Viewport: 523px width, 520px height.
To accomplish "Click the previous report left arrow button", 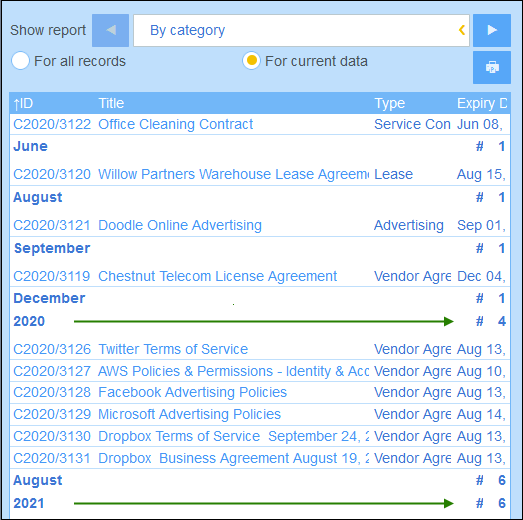I will tap(110, 30).
